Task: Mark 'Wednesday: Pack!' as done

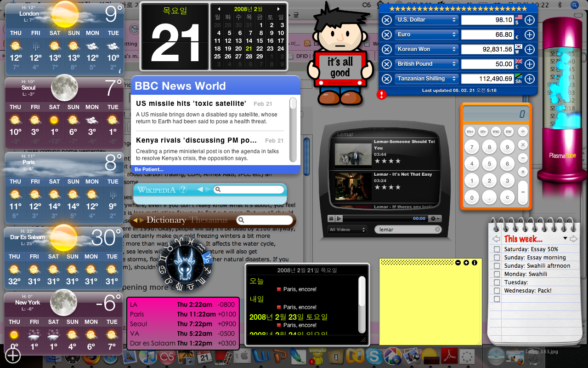Action: (x=497, y=291)
